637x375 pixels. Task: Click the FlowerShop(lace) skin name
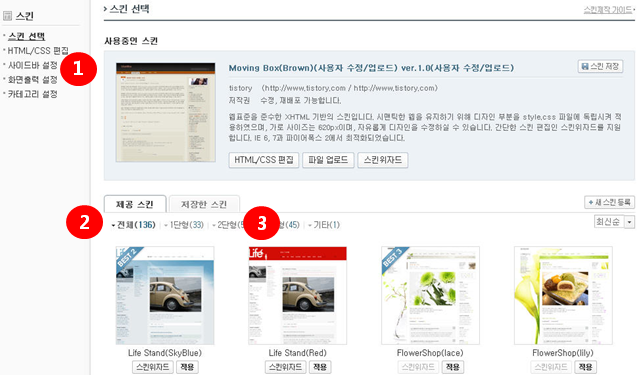430,353
